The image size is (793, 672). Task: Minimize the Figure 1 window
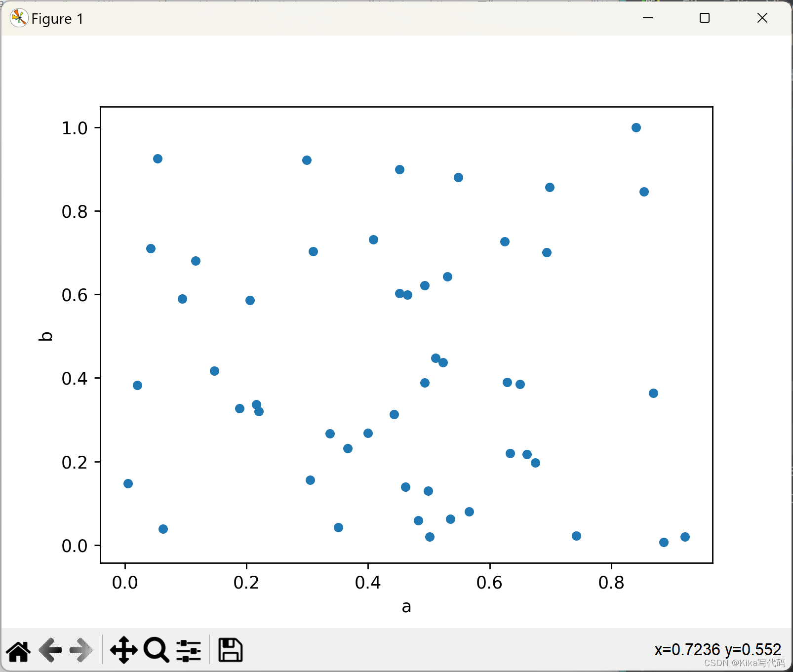point(648,18)
